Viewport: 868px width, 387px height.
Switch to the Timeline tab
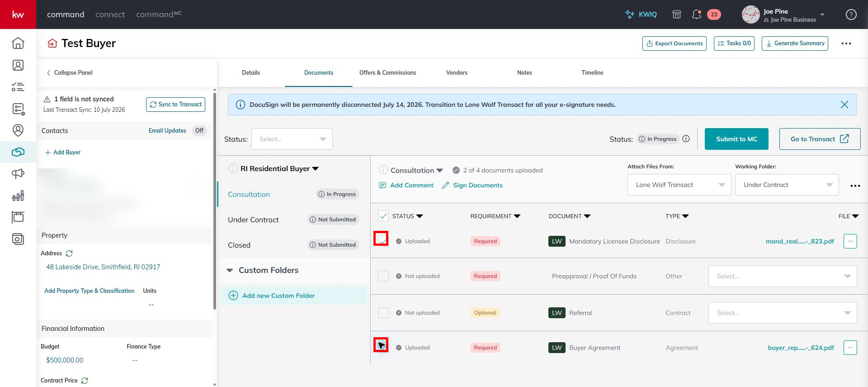[x=592, y=72]
